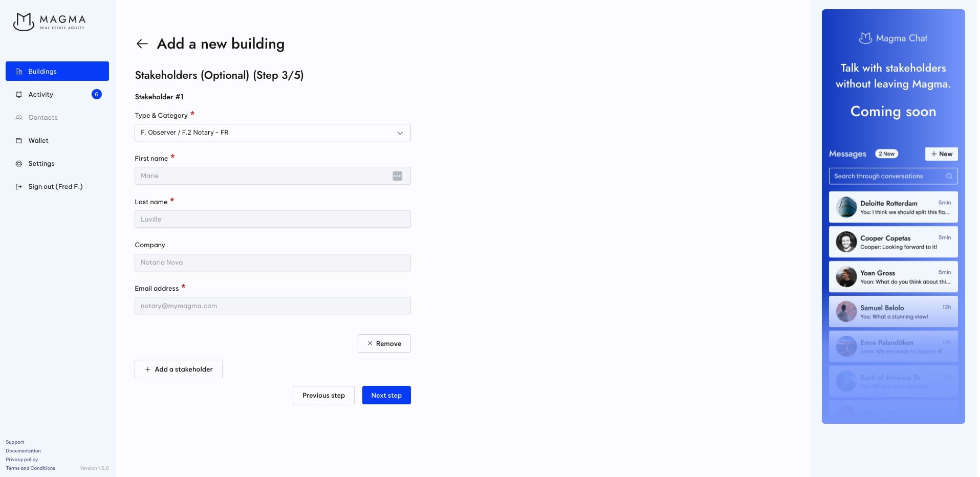
Task: Click Cooper Copetas profile avatar
Action: pos(846,242)
